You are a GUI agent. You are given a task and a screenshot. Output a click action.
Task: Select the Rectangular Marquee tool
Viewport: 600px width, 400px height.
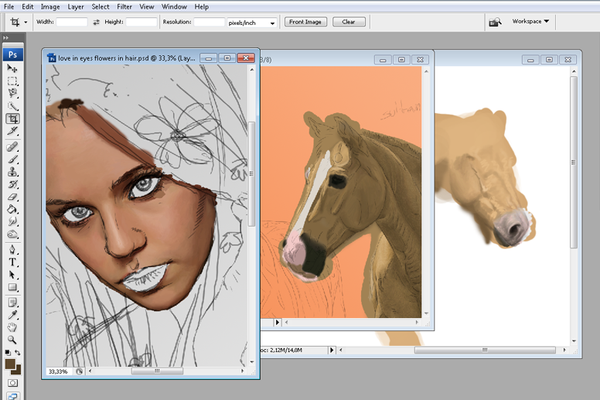pyautogui.click(x=12, y=81)
